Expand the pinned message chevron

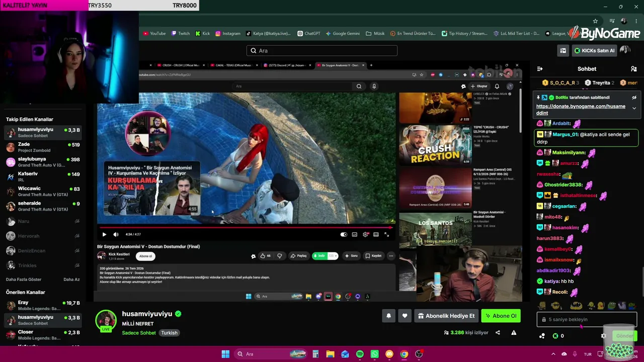pos(634,108)
